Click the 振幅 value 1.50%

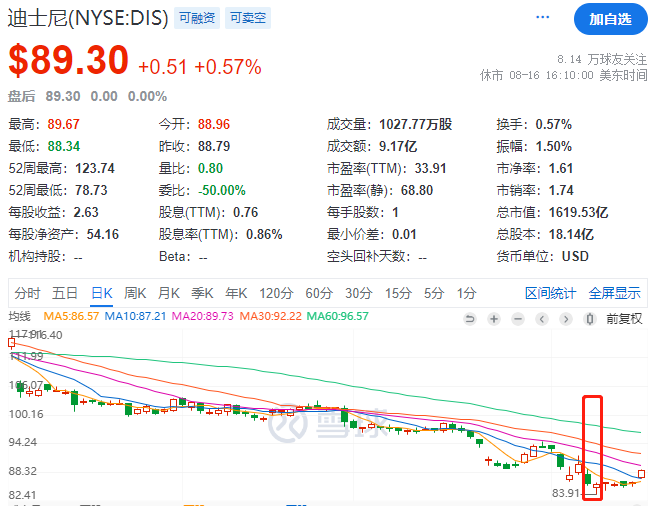click(x=553, y=146)
